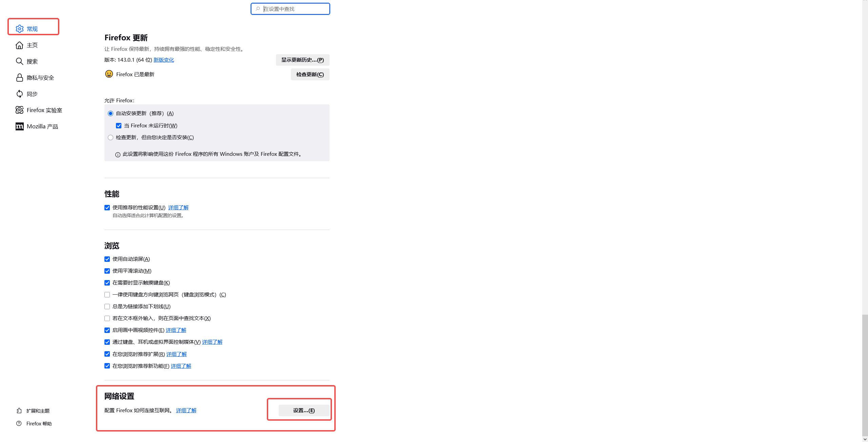Viewport: 868px width, 442px height.
Task: Click the Mozilla 产品 logo icon
Action: pyautogui.click(x=20, y=126)
